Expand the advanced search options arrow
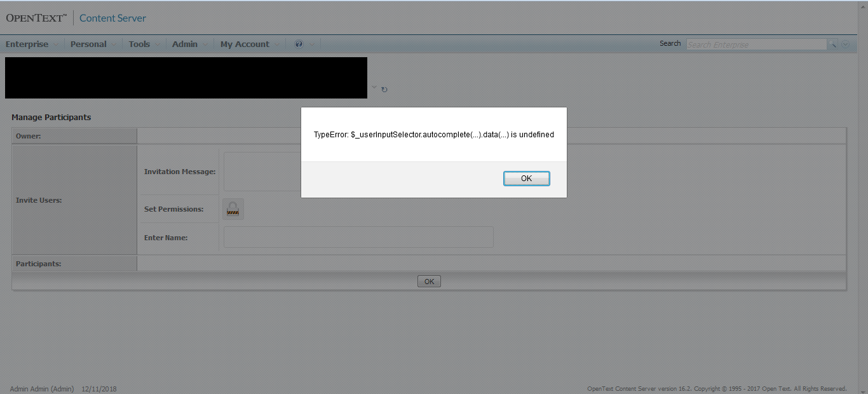 845,44
